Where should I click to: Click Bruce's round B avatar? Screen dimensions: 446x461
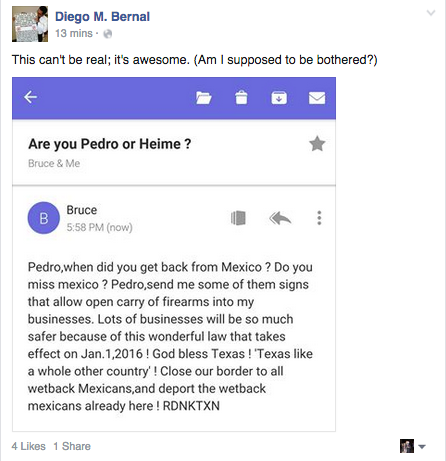pos(44,218)
